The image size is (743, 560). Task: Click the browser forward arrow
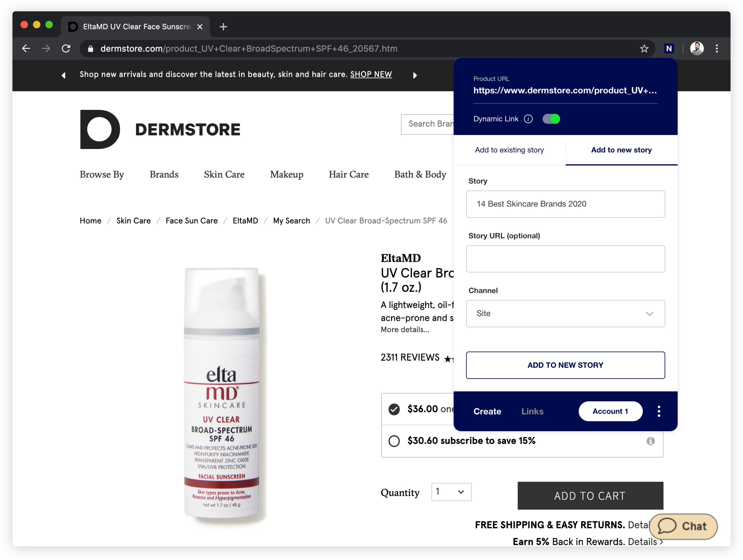[x=46, y=49]
